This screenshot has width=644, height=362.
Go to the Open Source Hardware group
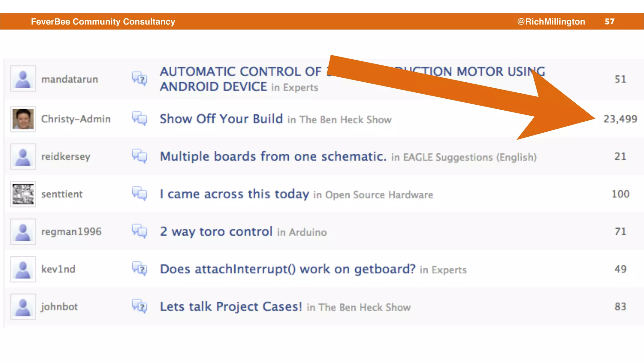pyautogui.click(x=379, y=195)
